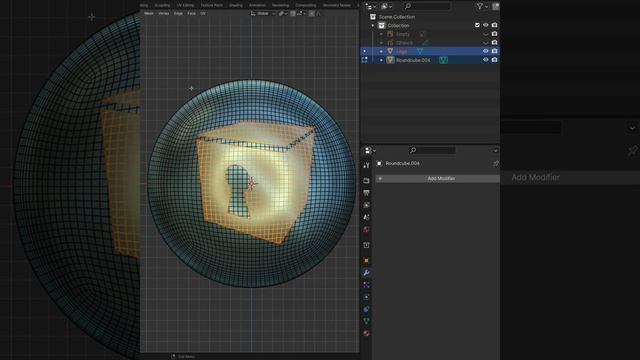This screenshot has height=360, width=640.
Task: Switch to the Shading workspace tab
Action: point(236,5)
